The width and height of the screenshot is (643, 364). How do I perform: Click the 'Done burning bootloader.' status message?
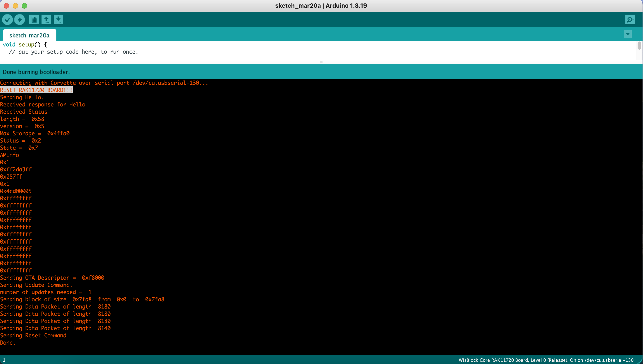coord(36,72)
